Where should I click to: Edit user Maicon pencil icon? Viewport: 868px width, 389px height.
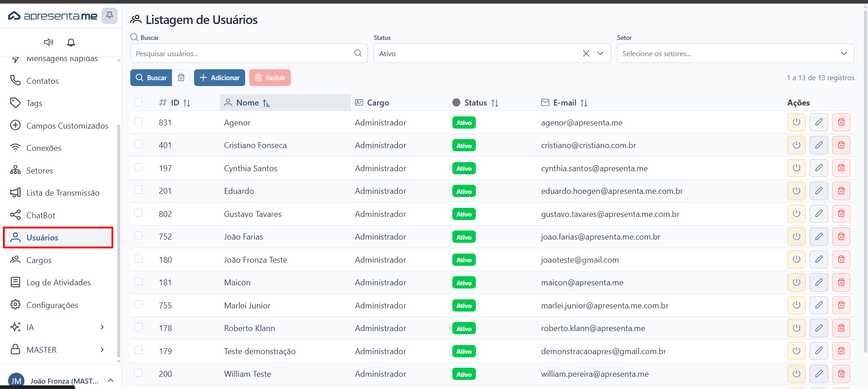coord(819,282)
